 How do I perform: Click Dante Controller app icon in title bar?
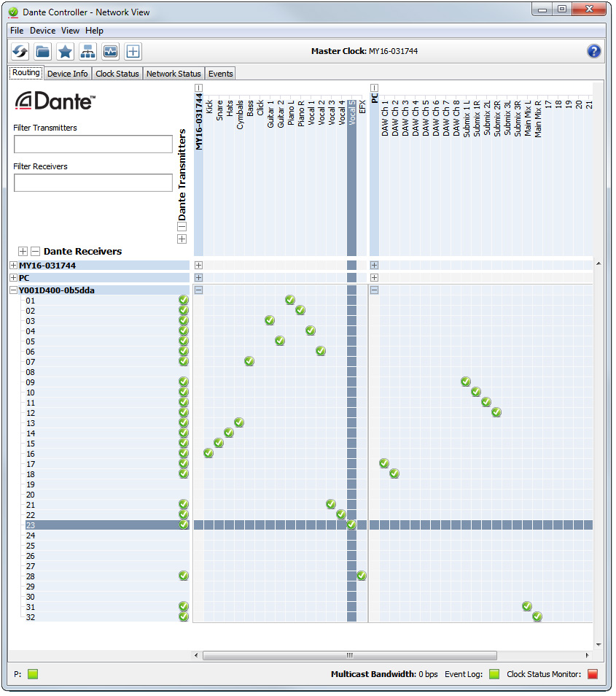pyautogui.click(x=13, y=12)
